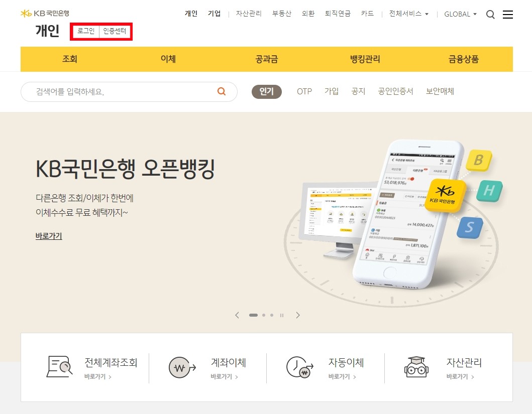Open the 조회 menu
Image resolution: width=532 pixels, height=414 pixels.
click(69, 59)
